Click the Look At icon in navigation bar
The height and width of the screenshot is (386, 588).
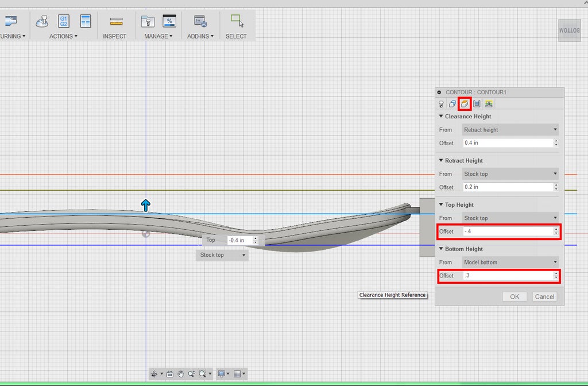point(170,374)
